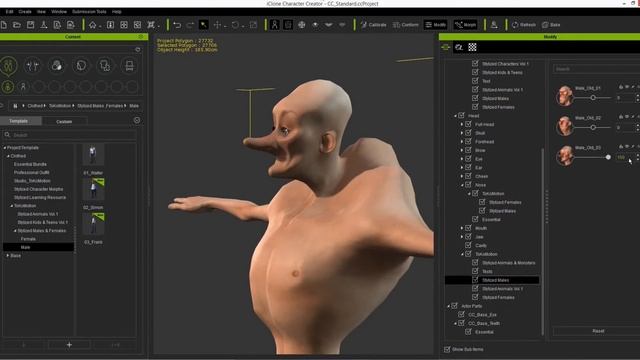Open the Window menu
The image size is (640, 360).
(59, 12)
